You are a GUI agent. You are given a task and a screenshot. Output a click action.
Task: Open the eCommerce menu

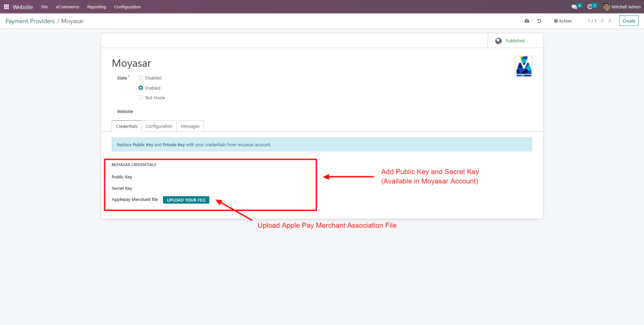[x=67, y=7]
